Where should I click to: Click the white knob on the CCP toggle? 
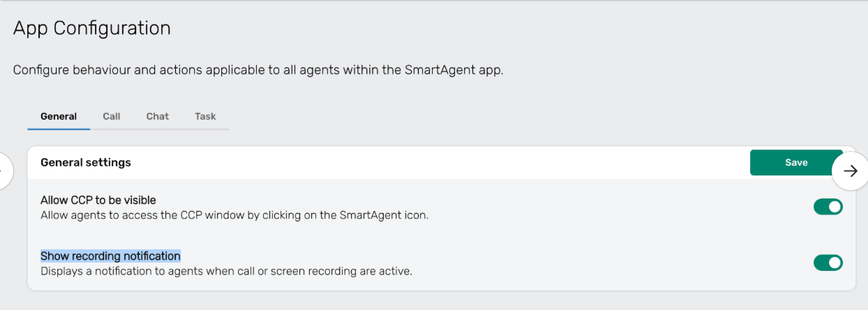tap(835, 207)
